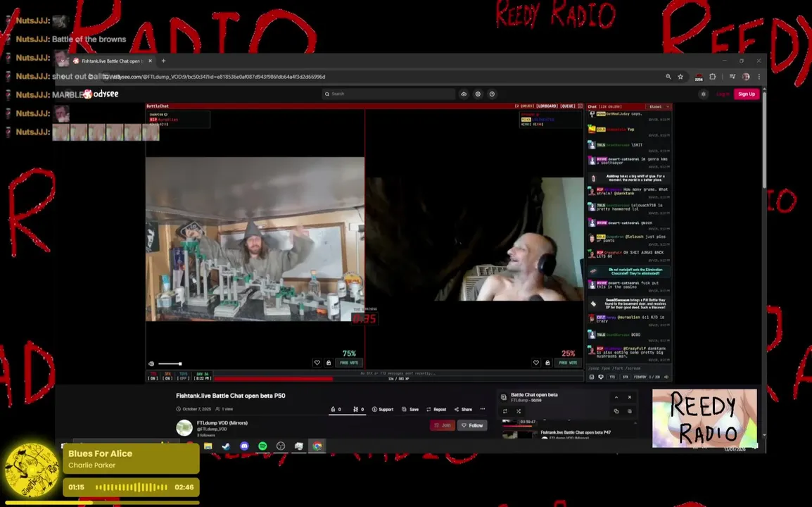Open the Global chat channel dropdown
The height and width of the screenshot is (507, 812).
click(659, 107)
